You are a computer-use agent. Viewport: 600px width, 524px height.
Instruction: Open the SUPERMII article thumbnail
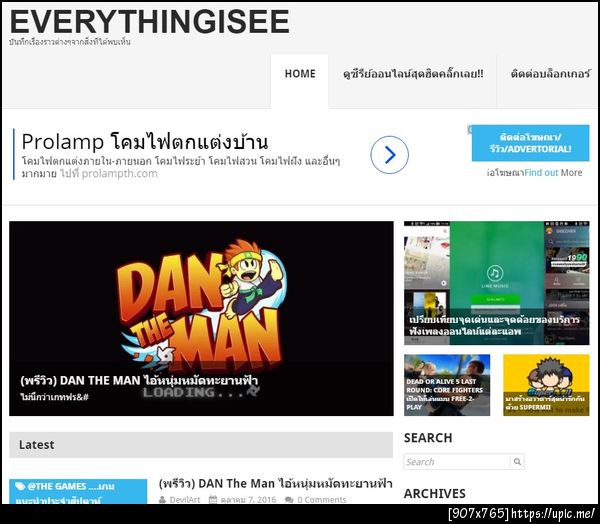pos(546,385)
